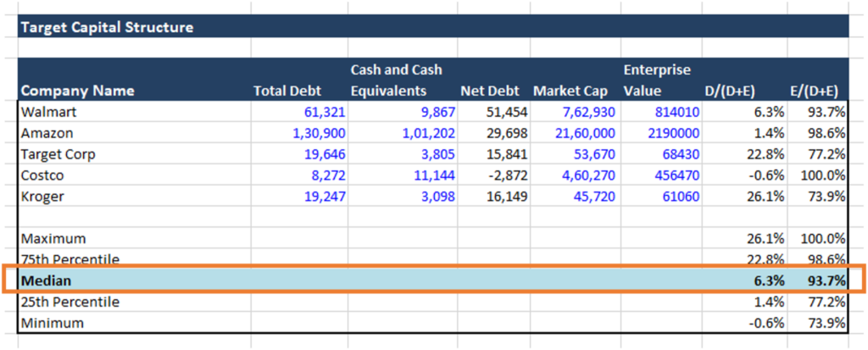The width and height of the screenshot is (868, 350).
Task: Click the Kroger company name cell
Action: click(x=43, y=197)
